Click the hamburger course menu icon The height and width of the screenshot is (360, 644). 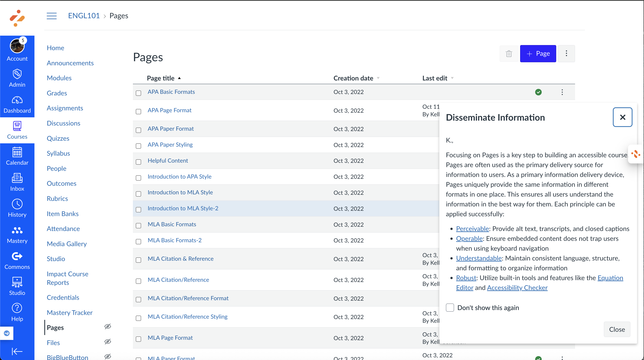[51, 16]
